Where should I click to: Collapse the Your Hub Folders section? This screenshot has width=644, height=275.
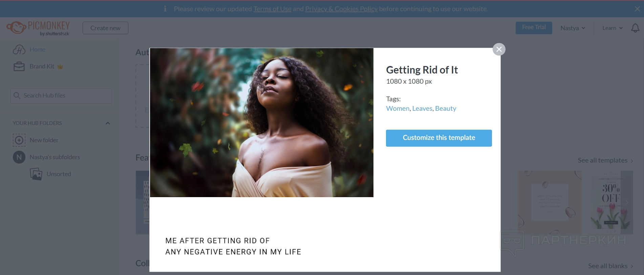tap(108, 123)
